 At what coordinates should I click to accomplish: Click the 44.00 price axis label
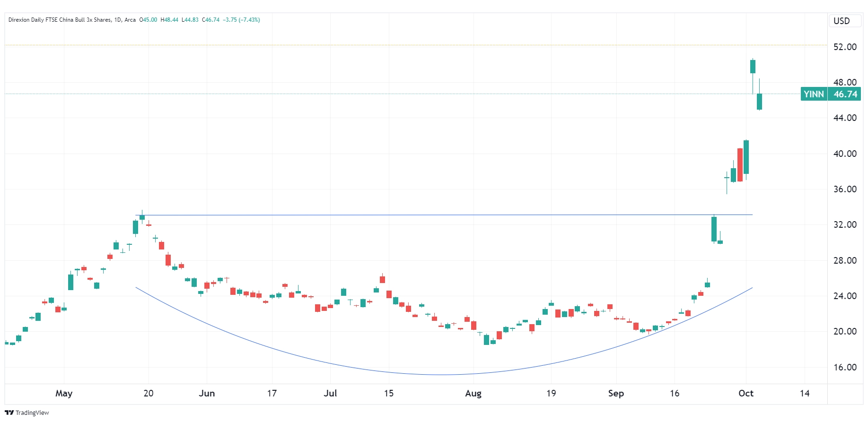[845, 118]
